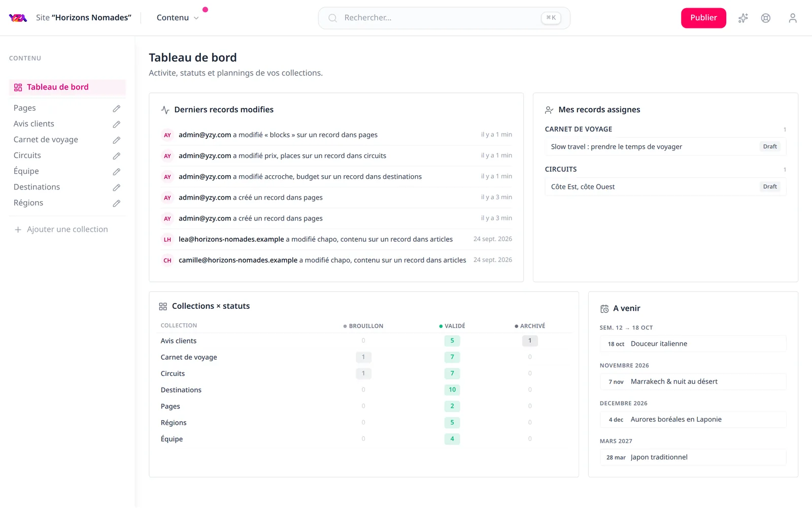This screenshot has height=508, width=812.
Task: Open the AI sparkle assistant icon
Action: 743,18
